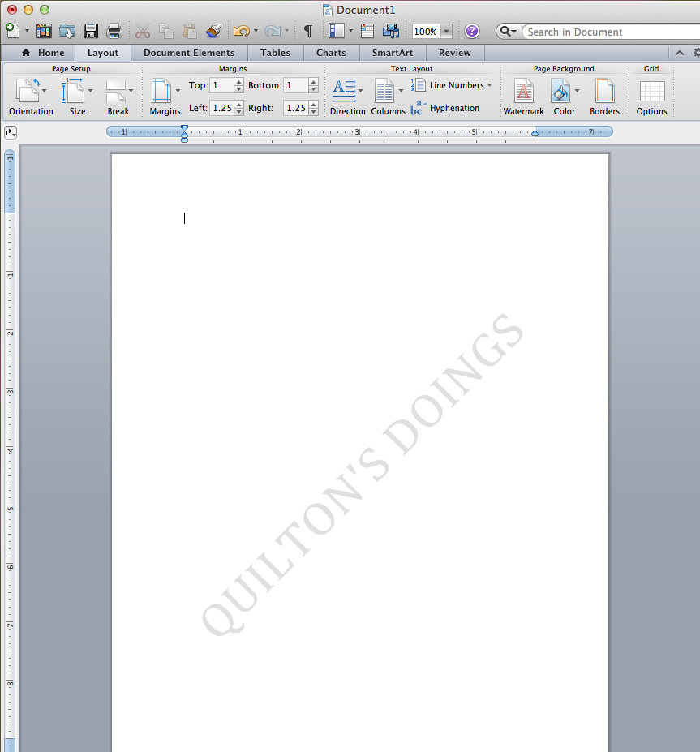Click the Right margin value field
700x752 pixels.
point(296,108)
